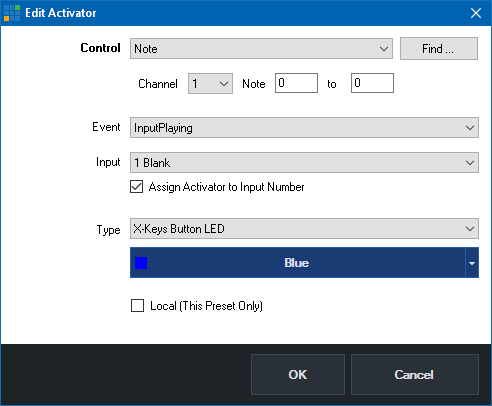Viewport: 492px width, 406px height.
Task: Click the Note field after "to"
Action: pos(372,83)
